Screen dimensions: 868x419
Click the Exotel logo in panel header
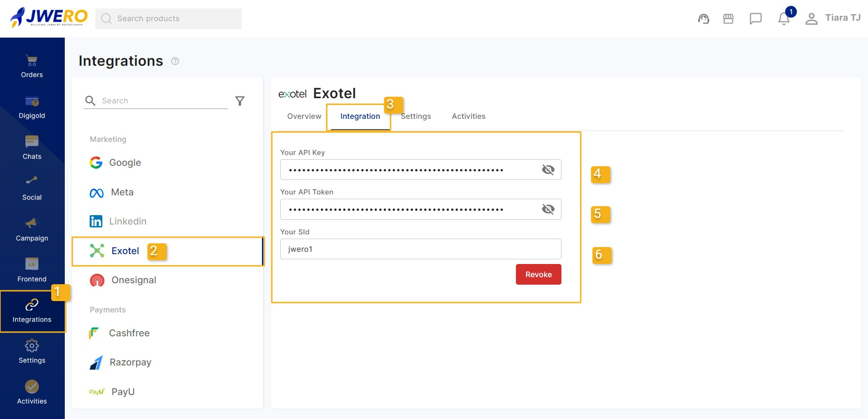(x=292, y=94)
